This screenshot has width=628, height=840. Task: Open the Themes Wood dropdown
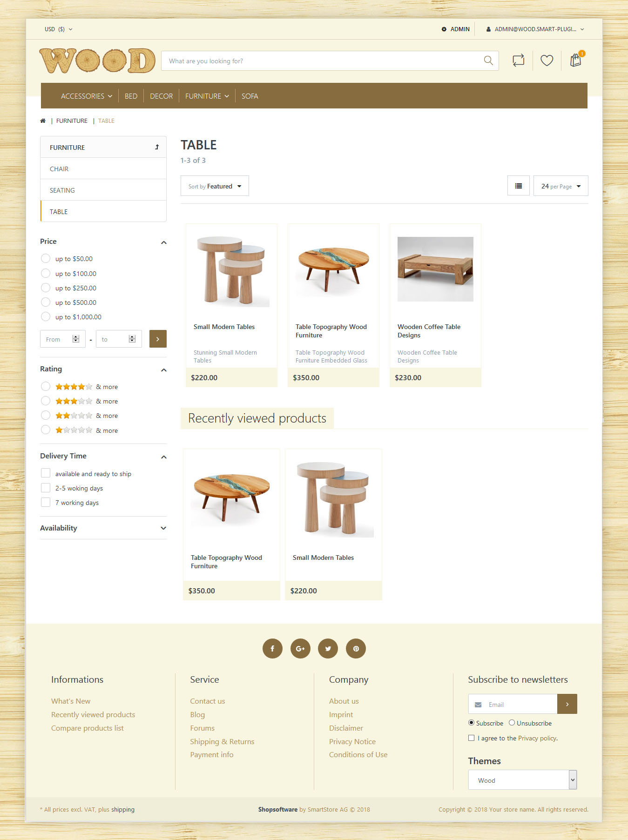[x=522, y=780]
